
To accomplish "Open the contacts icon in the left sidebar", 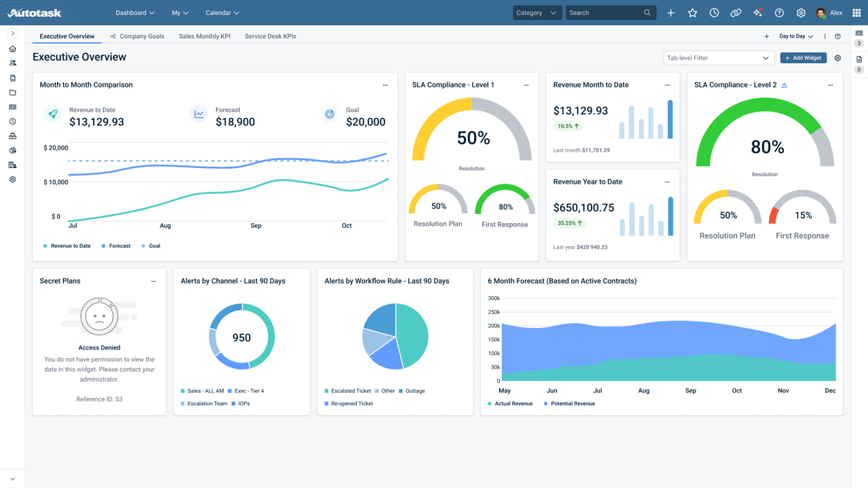I will pyautogui.click(x=12, y=63).
